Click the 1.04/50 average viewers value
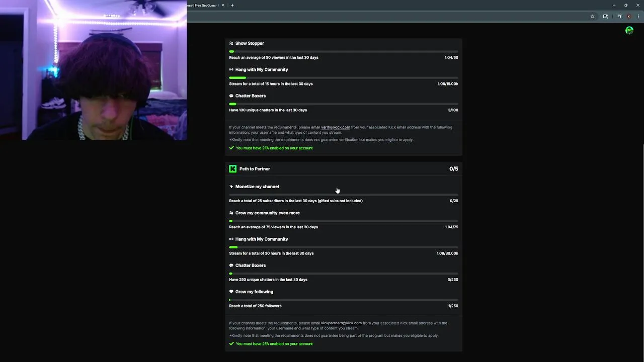The height and width of the screenshot is (362, 644). click(451, 57)
